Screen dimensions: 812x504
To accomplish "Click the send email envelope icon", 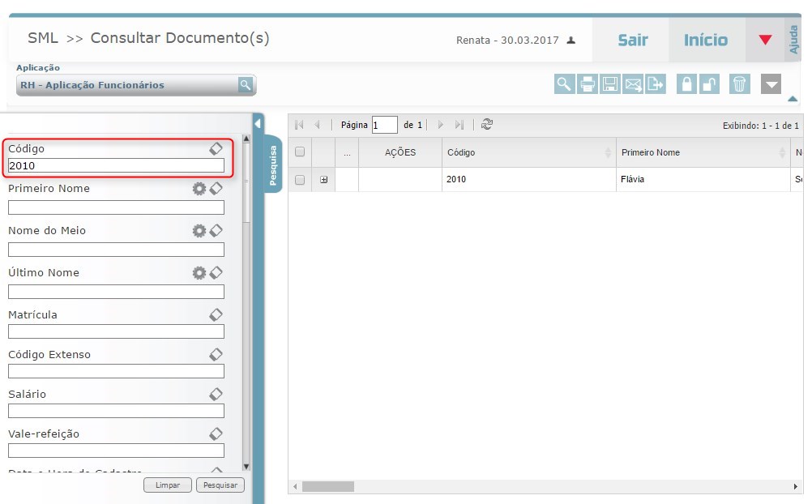I will (x=633, y=84).
